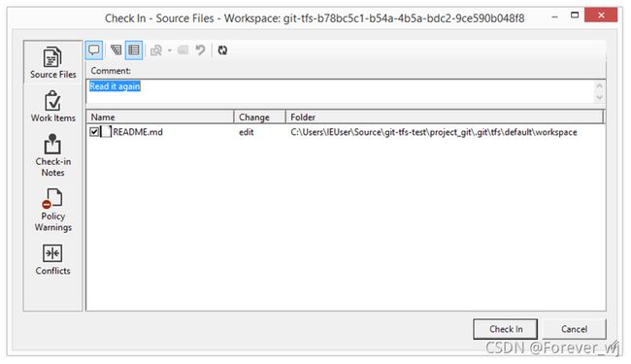Open the Check-in Notes channel
Image resolution: width=631 pixels, height=364 pixels.
(x=52, y=155)
